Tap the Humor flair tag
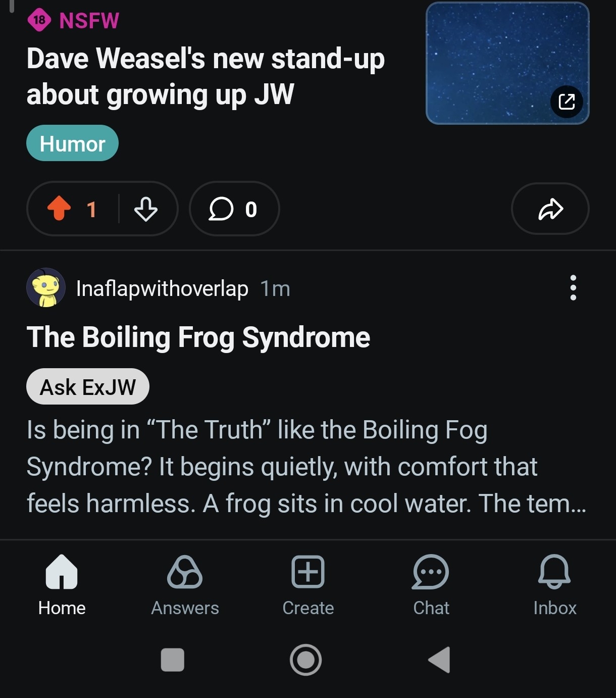616x698 pixels. pos(72,143)
